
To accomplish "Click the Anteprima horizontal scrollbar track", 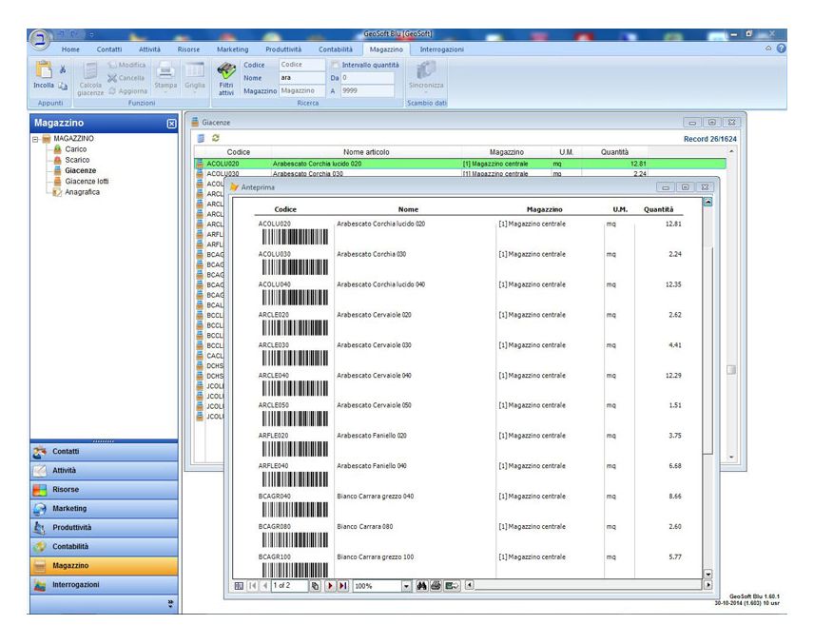I will point(589,585).
